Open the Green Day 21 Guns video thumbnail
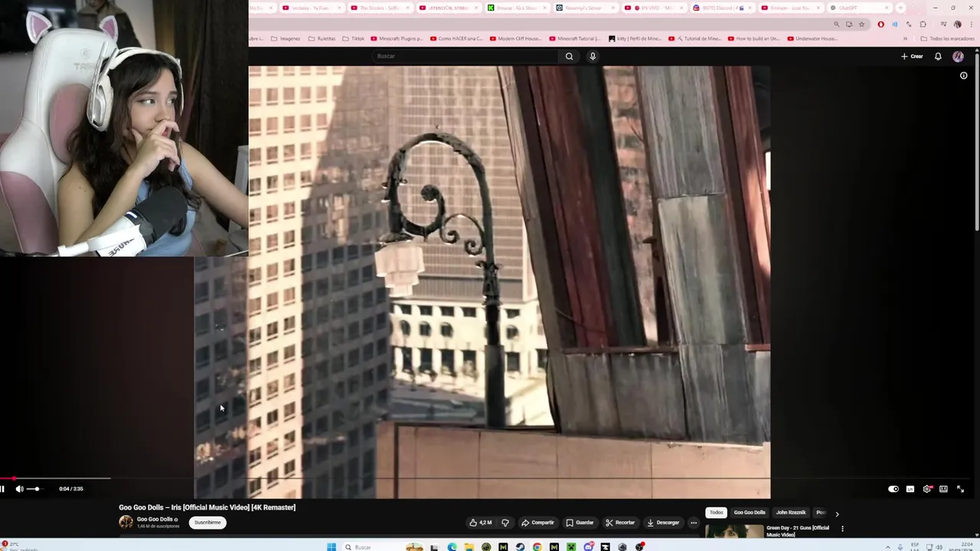Image resolution: width=980 pixels, height=551 pixels. [734, 530]
